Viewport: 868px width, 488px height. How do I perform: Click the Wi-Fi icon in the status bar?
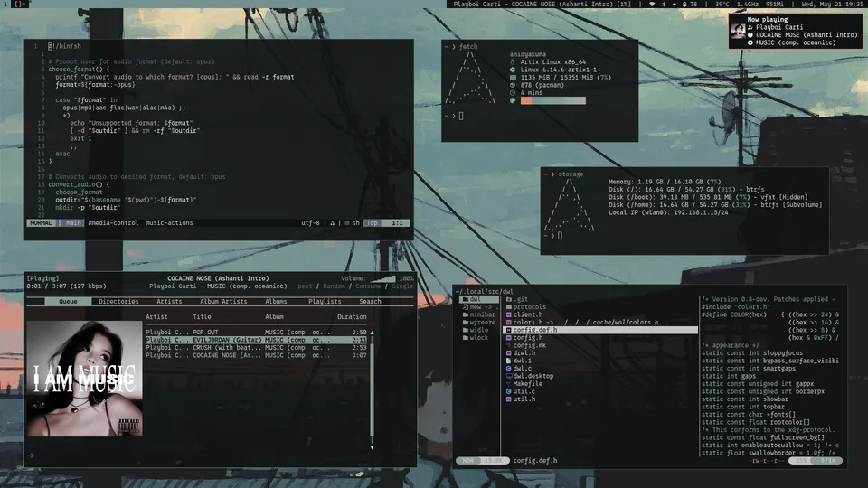(652, 4)
